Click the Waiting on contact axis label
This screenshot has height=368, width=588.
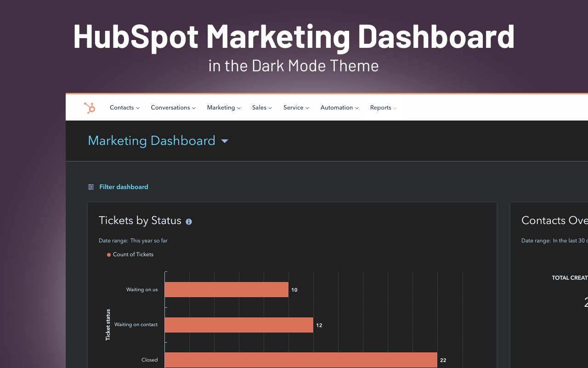(x=136, y=325)
